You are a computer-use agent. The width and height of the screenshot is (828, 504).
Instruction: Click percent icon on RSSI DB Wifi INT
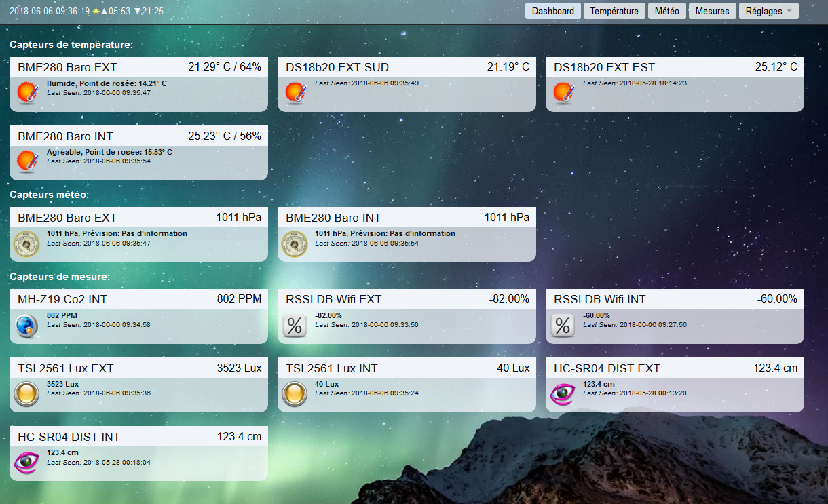coord(563,326)
